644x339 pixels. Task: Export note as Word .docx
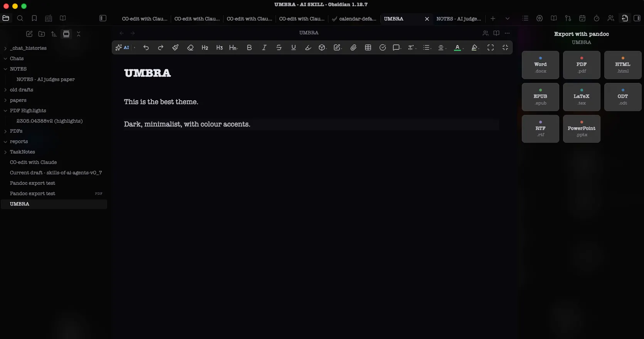coord(540,65)
